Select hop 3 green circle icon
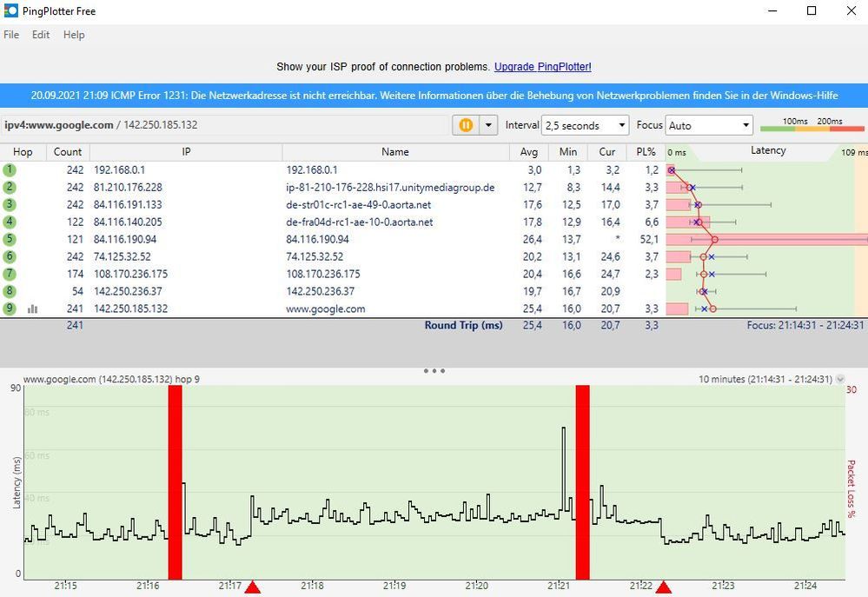868x597 pixels. (x=10, y=204)
